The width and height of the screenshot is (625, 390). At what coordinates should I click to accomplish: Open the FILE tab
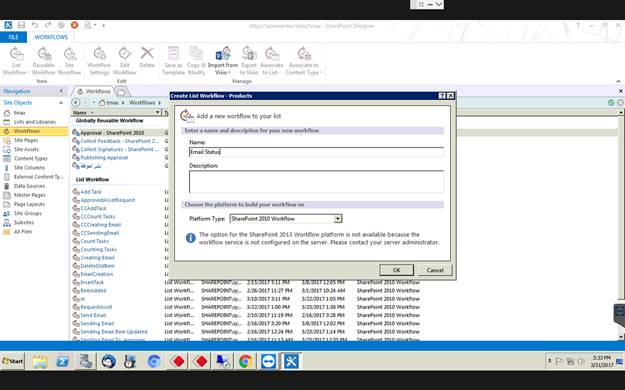coord(13,37)
